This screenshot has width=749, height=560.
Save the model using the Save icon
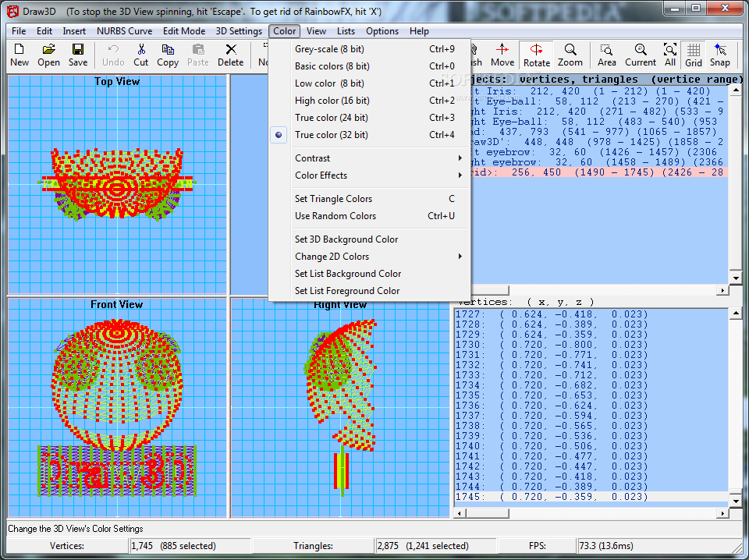pyautogui.click(x=78, y=55)
